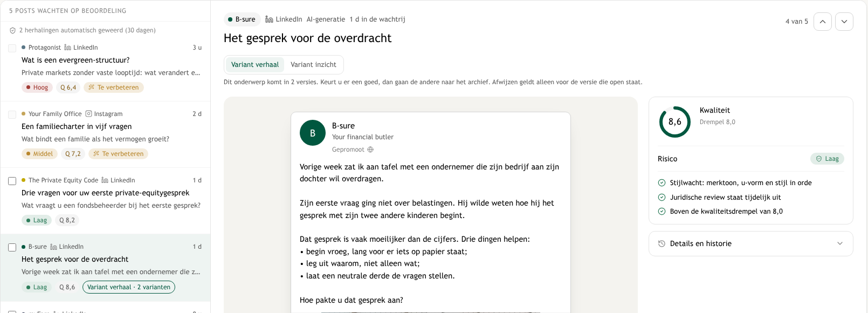Click the check icon beside Juridische review line
Image resolution: width=868 pixels, height=313 pixels.
point(662,198)
